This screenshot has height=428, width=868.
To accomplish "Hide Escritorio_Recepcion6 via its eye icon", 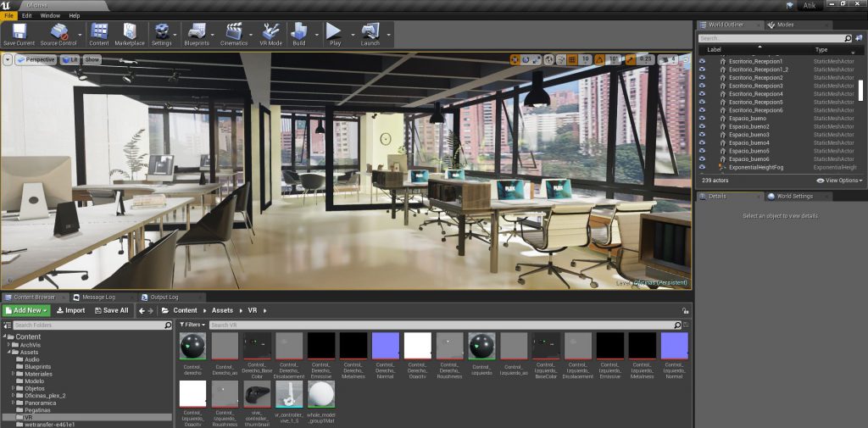I will [703, 110].
